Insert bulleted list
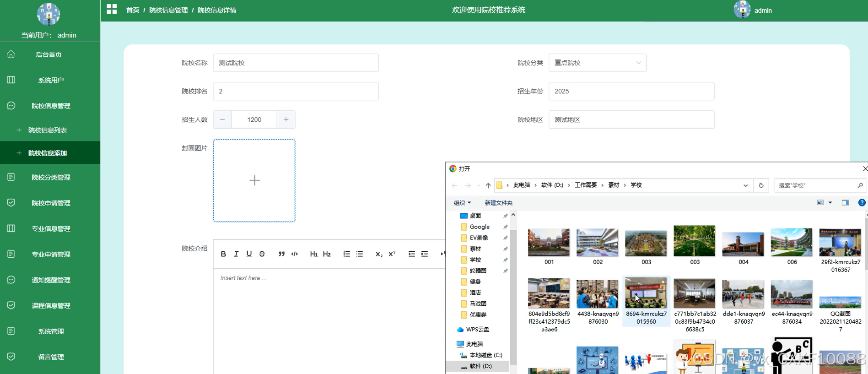This screenshot has height=374, width=868. coord(360,254)
